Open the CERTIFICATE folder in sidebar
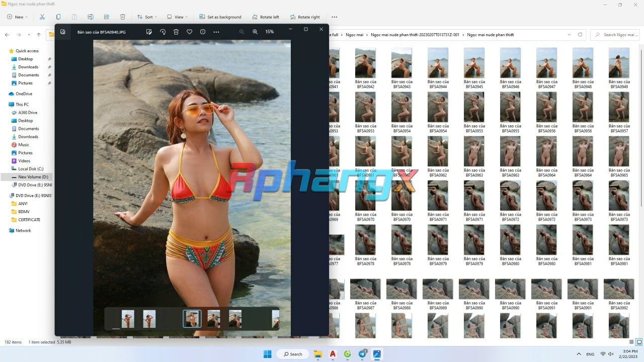644x362 pixels. point(29,220)
